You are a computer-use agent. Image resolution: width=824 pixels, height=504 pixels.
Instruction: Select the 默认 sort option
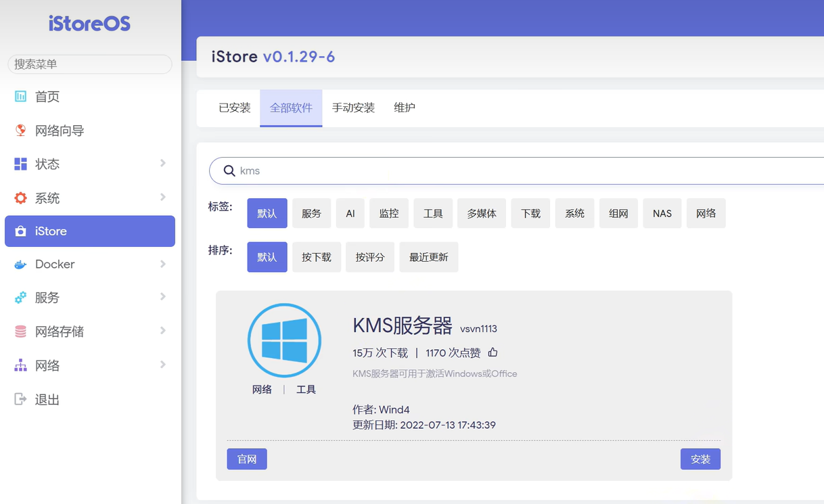click(x=267, y=257)
